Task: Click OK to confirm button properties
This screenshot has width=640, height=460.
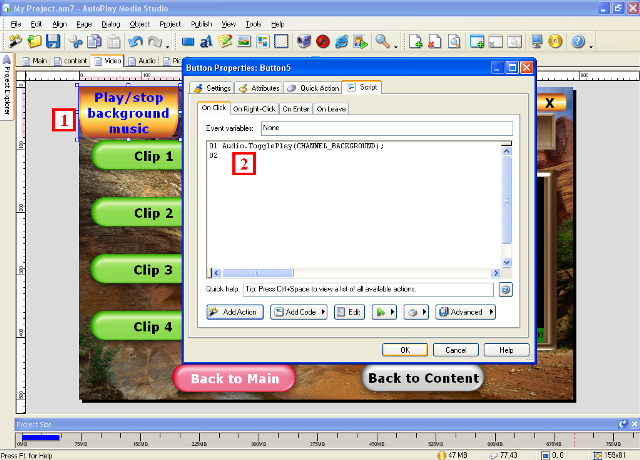Action: (x=405, y=350)
